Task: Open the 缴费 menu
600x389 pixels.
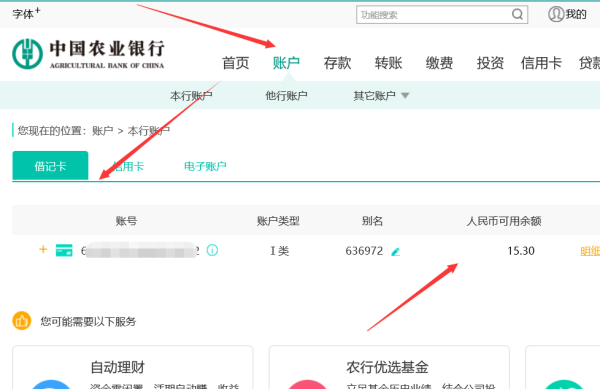Action: point(439,63)
